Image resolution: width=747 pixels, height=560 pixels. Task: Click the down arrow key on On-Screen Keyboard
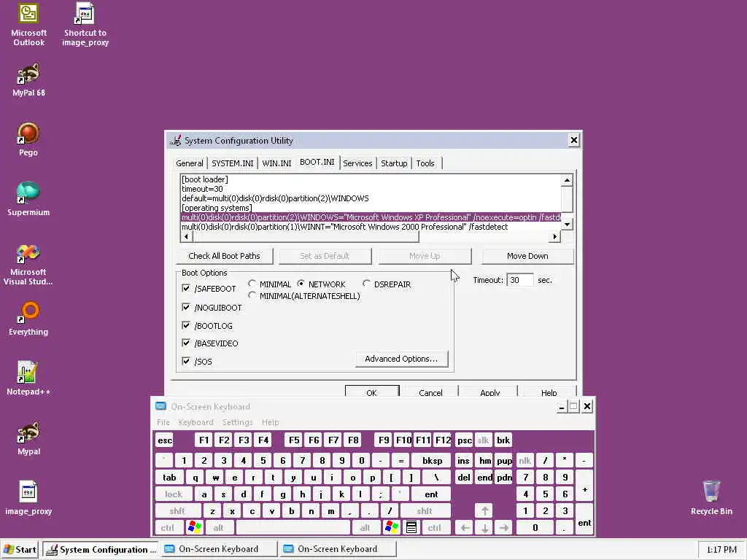point(484,527)
